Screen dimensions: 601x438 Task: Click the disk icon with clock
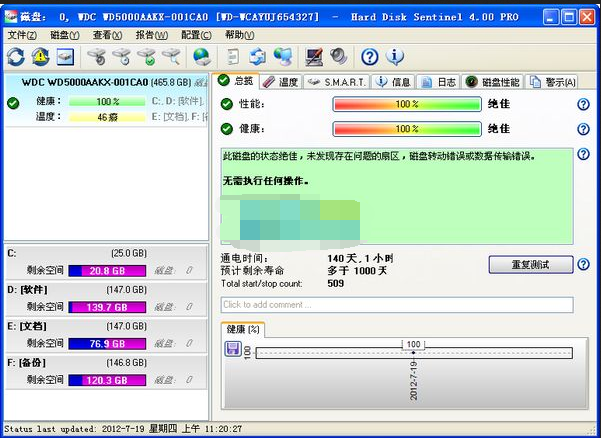point(122,57)
